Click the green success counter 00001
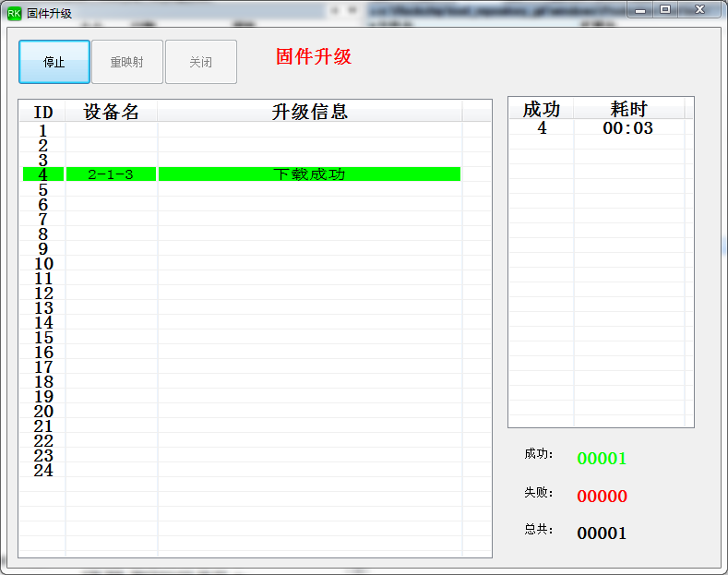The height and width of the screenshot is (575, 728). click(x=602, y=459)
